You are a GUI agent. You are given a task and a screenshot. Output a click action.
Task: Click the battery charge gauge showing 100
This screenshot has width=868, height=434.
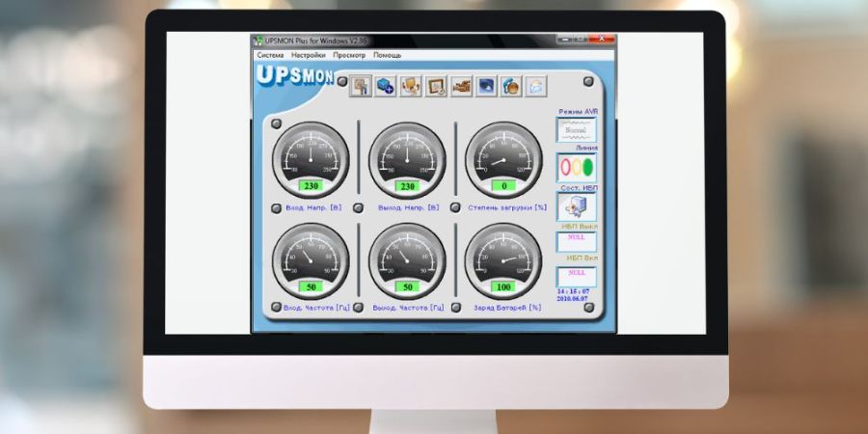coord(503,260)
